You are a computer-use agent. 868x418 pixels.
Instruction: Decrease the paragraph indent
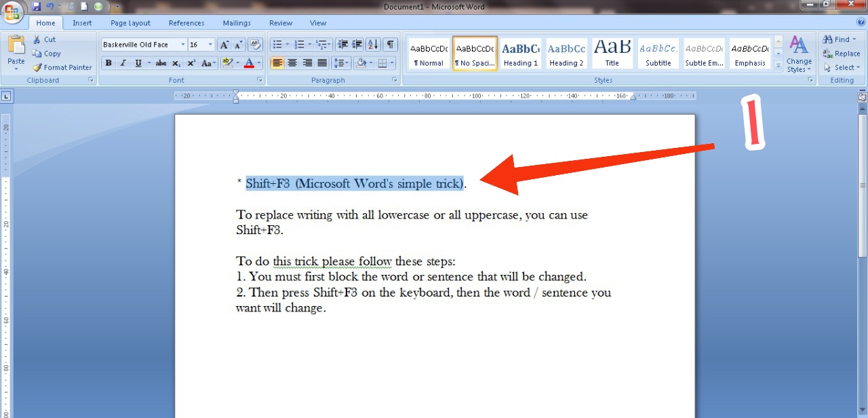[x=342, y=45]
